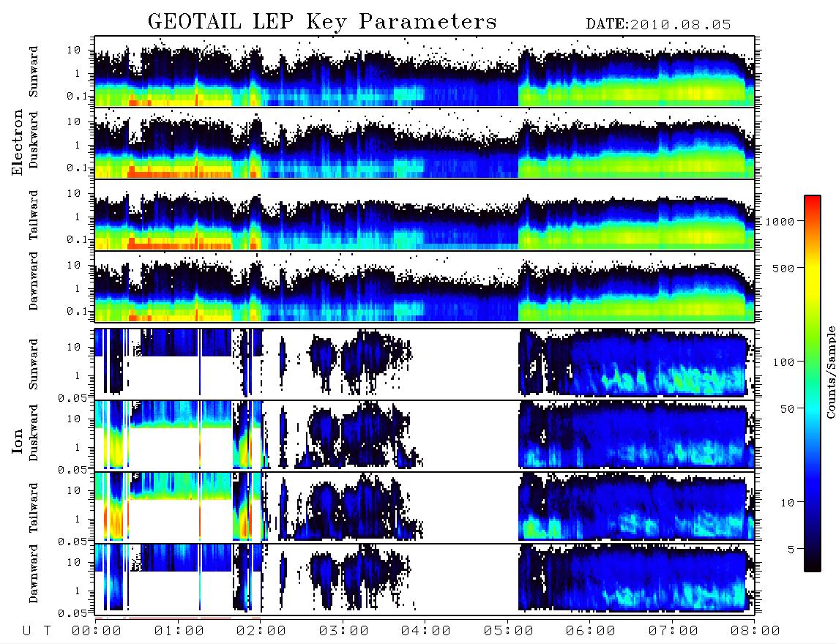Click the 1000 colorbar tick value
The image size is (836, 644).
pyautogui.click(x=780, y=221)
